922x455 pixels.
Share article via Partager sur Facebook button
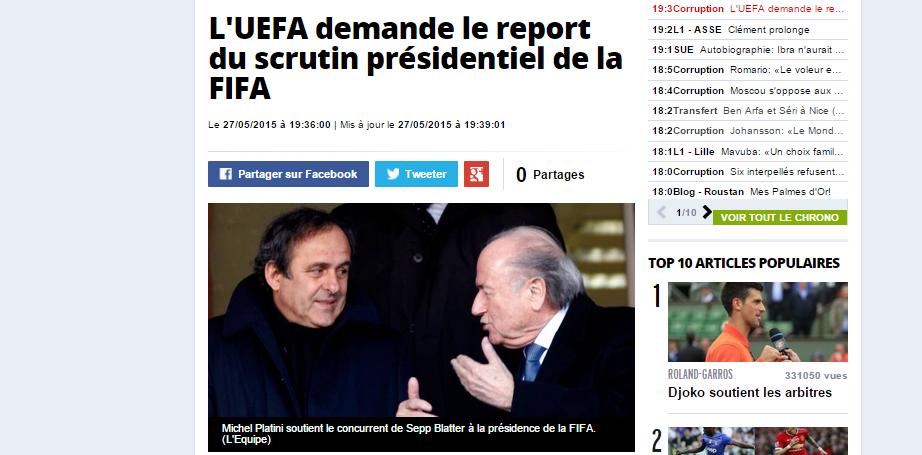(288, 174)
